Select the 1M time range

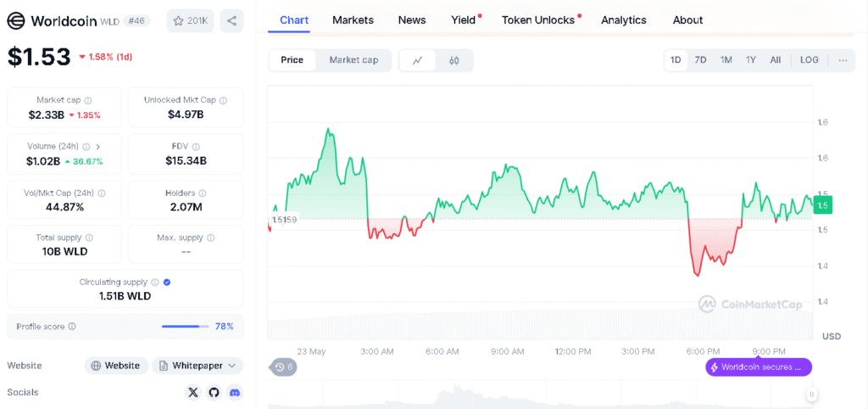coord(726,60)
